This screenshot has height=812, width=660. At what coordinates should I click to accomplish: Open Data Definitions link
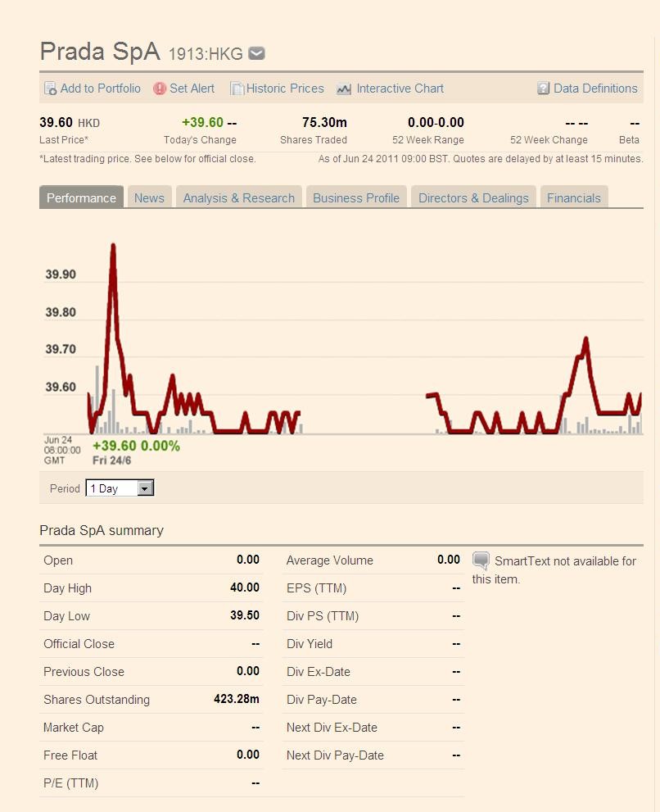coord(596,88)
